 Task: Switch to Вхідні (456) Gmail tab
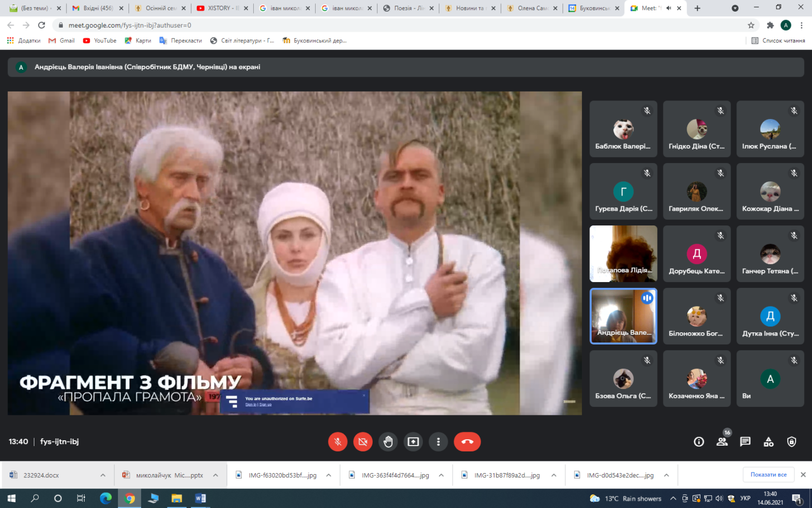[98, 8]
